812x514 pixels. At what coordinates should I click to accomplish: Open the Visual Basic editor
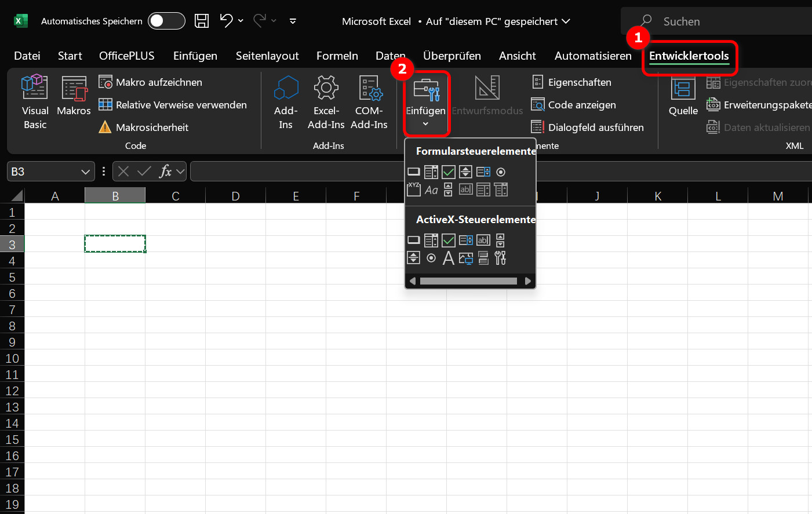[35, 102]
